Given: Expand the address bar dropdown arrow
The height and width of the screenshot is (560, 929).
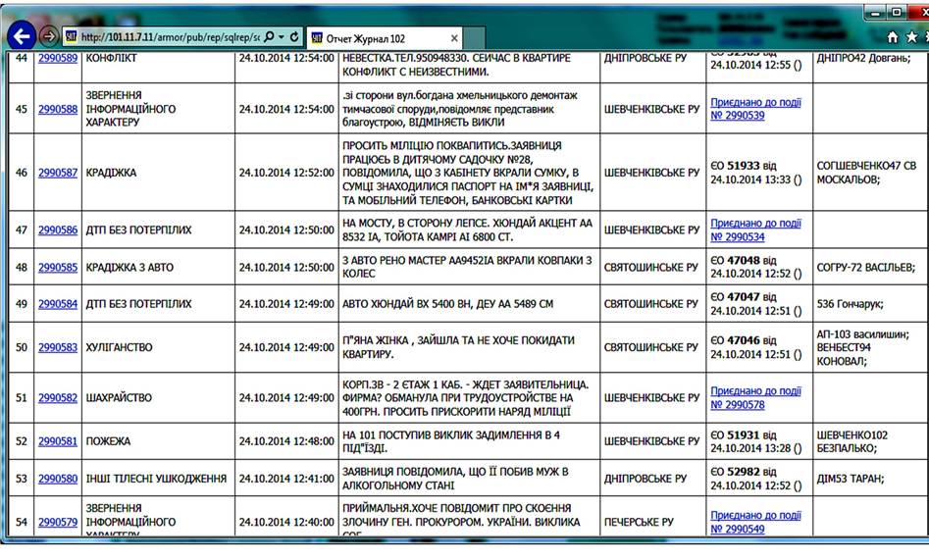Looking at the screenshot, I should [282, 36].
